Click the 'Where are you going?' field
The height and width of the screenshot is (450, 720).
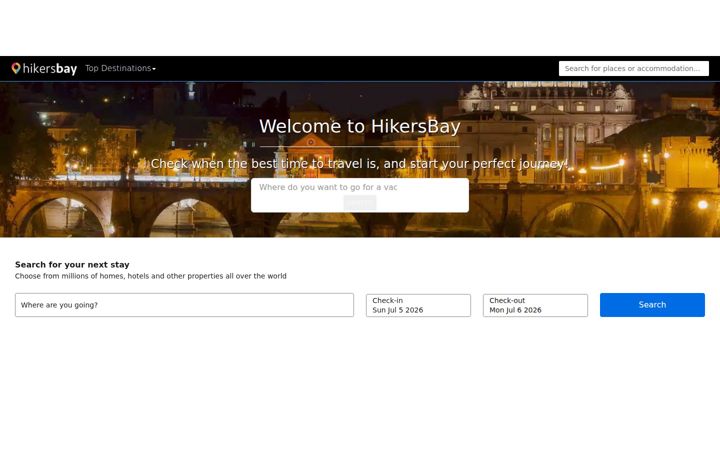[184, 305]
